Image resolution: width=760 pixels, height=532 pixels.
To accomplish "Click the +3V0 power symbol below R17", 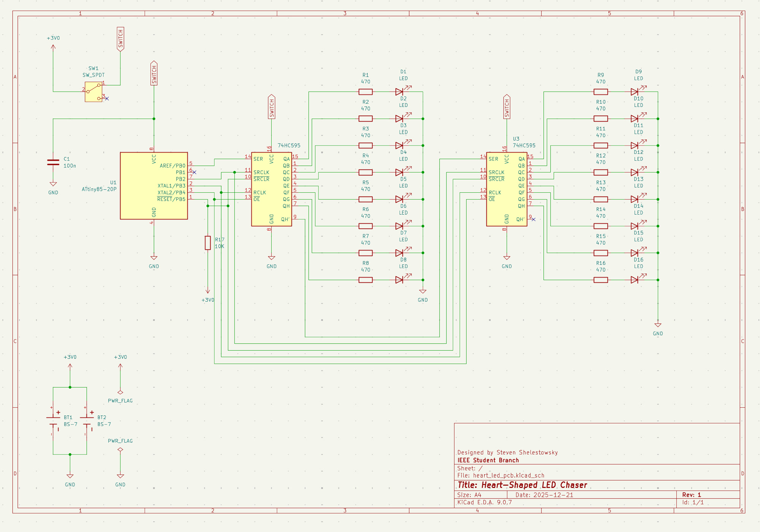I will [208, 292].
